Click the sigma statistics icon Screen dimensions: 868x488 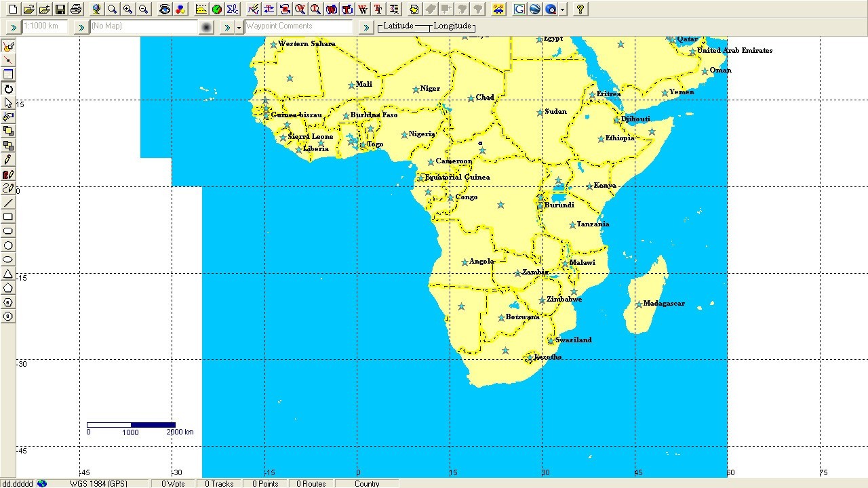click(x=233, y=9)
